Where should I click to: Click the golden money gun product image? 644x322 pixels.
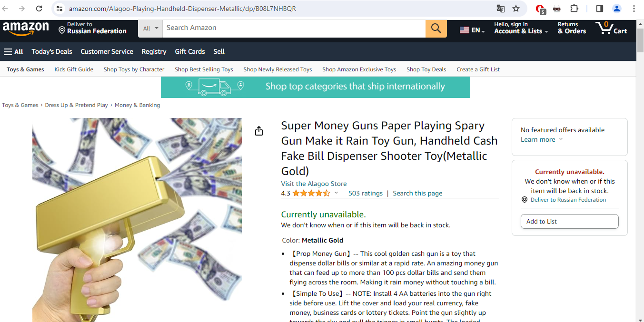click(137, 220)
